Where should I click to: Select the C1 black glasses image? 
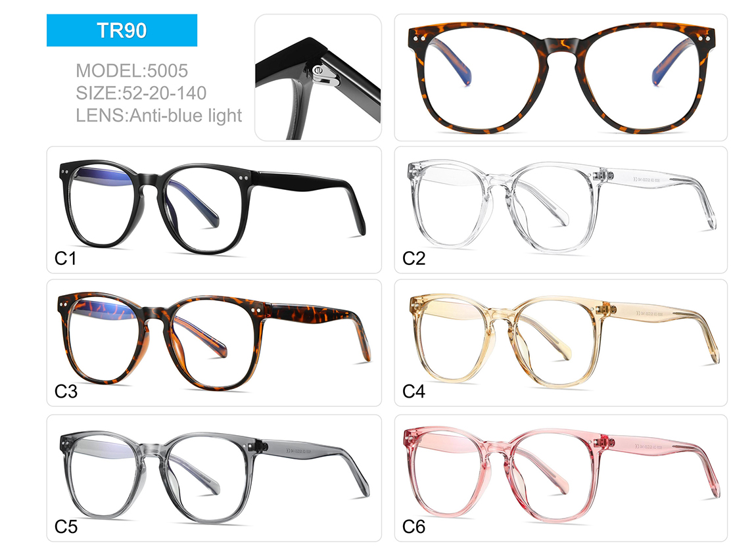[214, 210]
